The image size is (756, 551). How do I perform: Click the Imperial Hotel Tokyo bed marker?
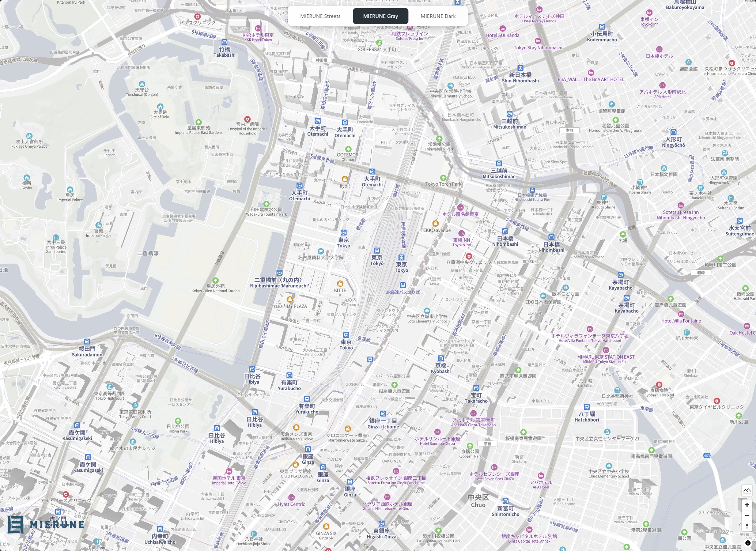coord(229,471)
